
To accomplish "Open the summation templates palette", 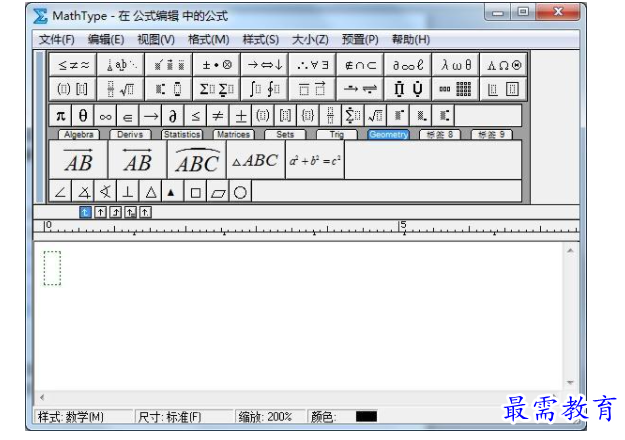I will (x=216, y=88).
